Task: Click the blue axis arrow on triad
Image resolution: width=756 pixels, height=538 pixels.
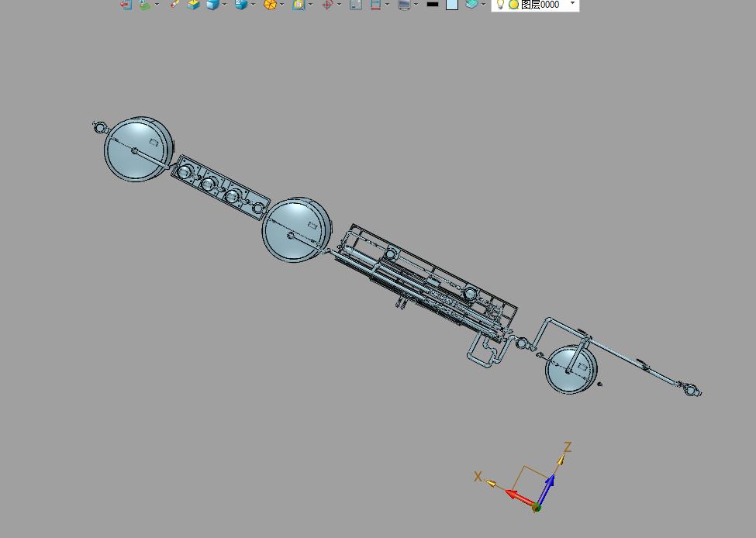Action: tap(547, 488)
